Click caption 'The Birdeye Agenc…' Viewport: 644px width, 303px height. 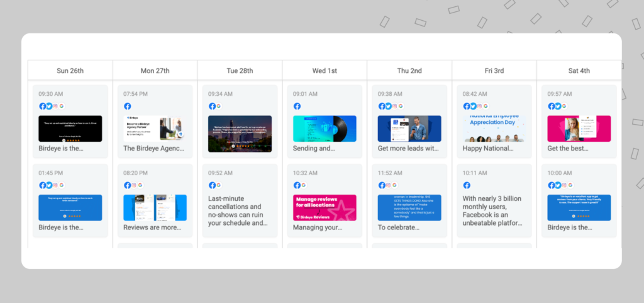154,149
